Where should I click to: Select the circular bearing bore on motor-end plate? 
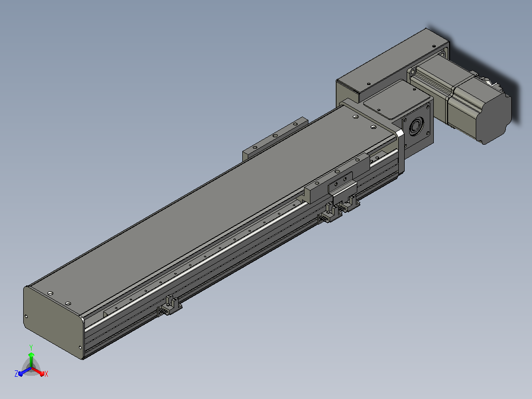pos(416,126)
